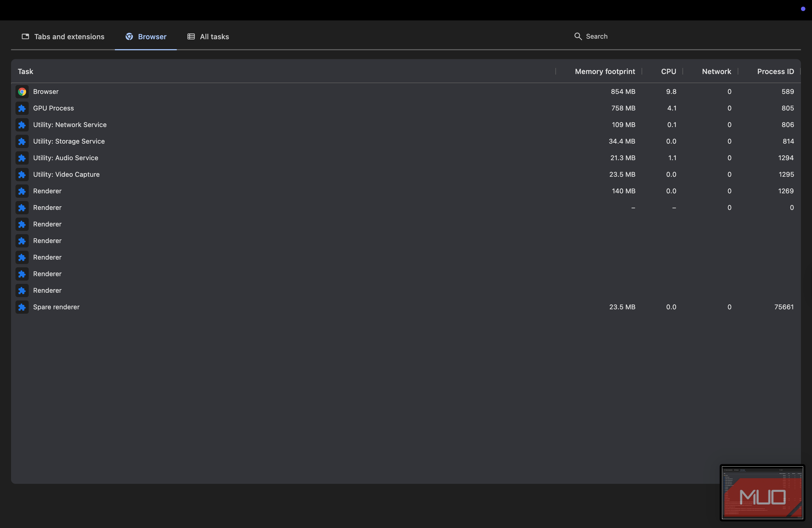
Task: Sort by Network column header
Action: tap(716, 72)
